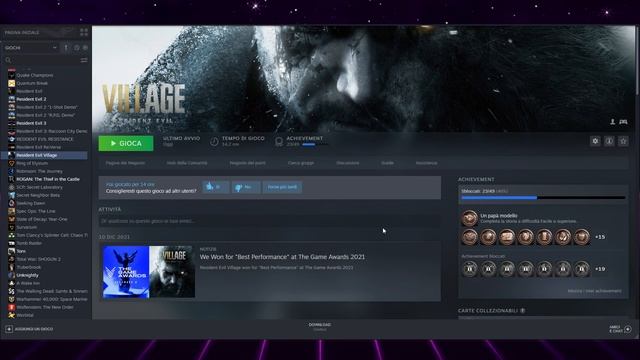Click the Tomb Raider game icon
The height and width of the screenshot is (360, 640).
11,243
